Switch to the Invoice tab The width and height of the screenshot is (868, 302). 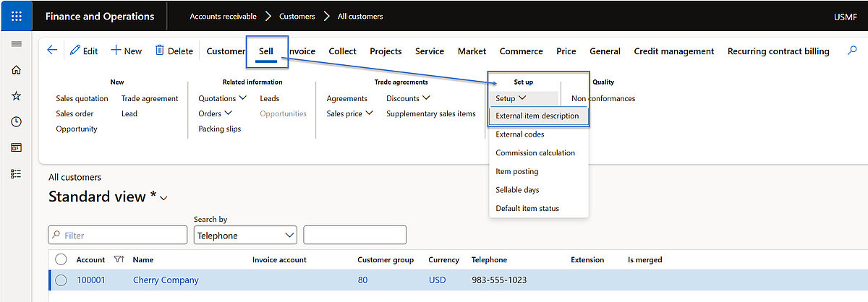[303, 51]
